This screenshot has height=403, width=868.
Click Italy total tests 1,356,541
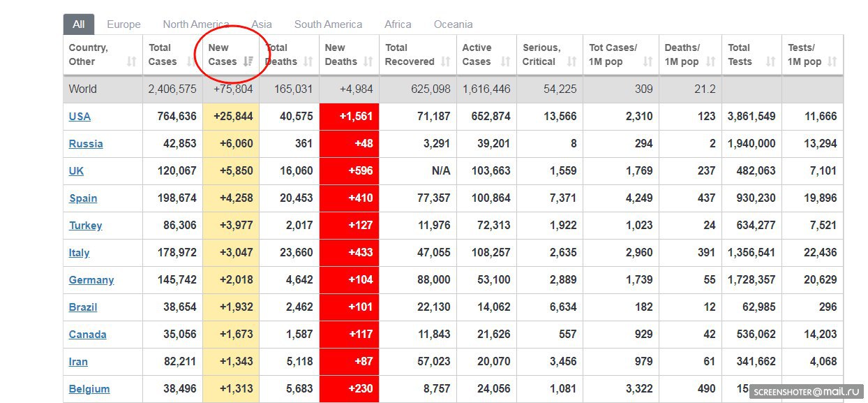[x=751, y=253]
